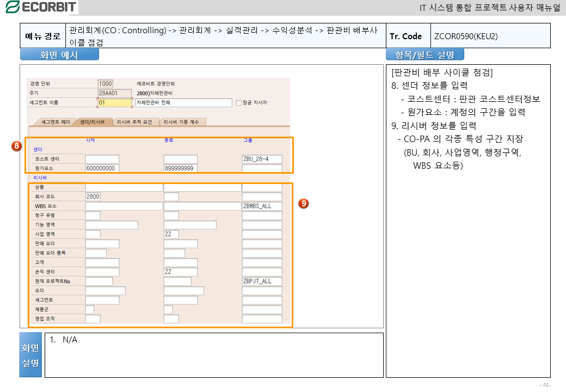
Task: Toggle the 잠금 지시자 checkbox
Action: (x=238, y=102)
